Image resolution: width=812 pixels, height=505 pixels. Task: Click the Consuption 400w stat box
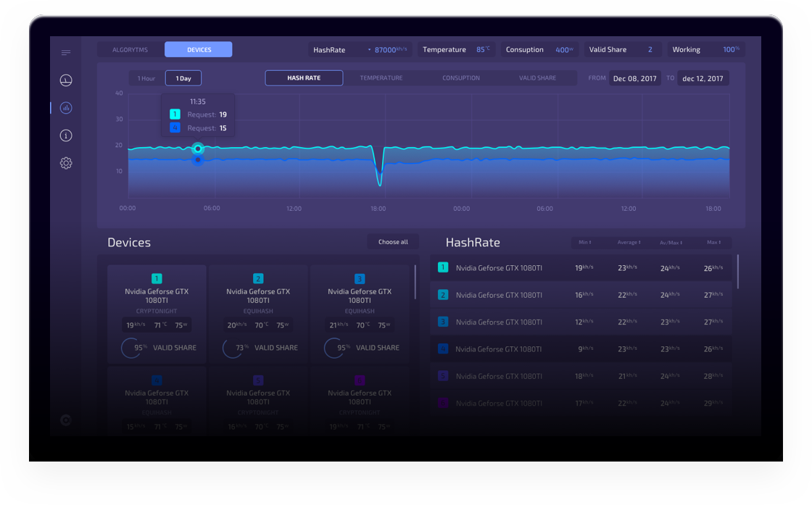click(539, 50)
